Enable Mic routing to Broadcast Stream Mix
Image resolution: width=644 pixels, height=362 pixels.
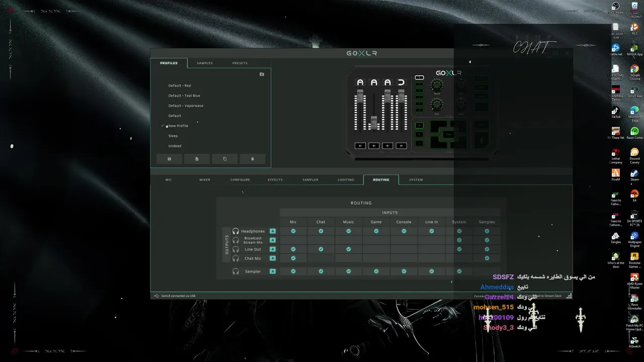(293, 240)
